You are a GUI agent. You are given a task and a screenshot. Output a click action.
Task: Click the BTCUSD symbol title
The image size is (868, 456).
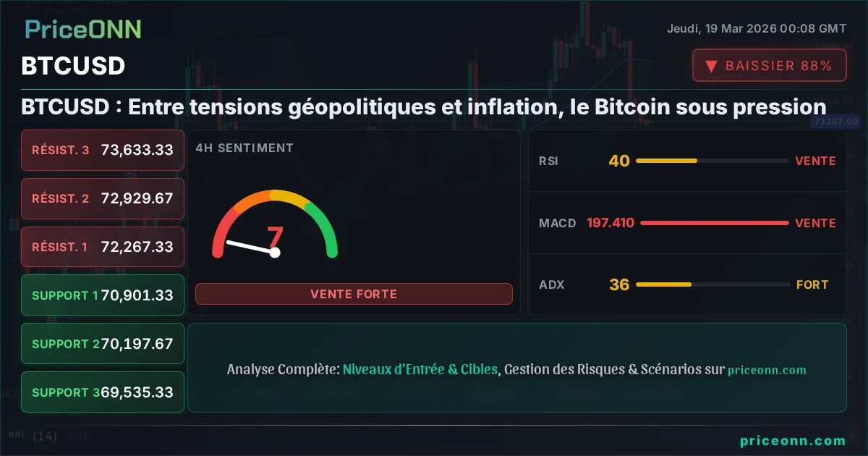(73, 66)
